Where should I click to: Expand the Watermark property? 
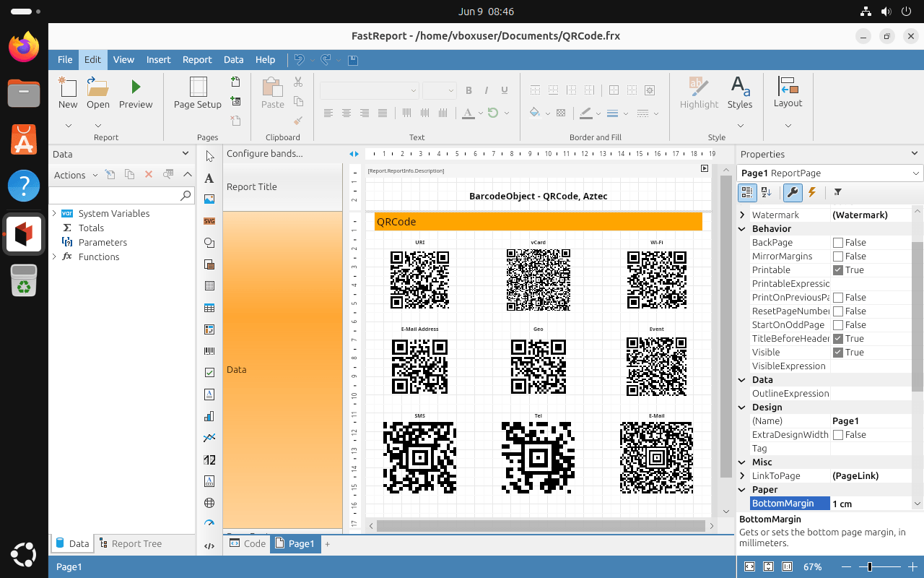pyautogui.click(x=743, y=215)
